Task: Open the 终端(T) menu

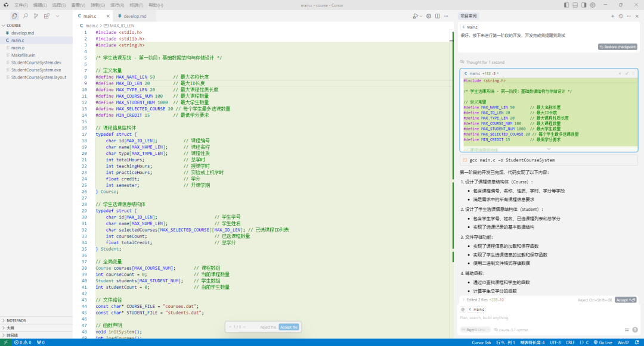Action: 136,5
